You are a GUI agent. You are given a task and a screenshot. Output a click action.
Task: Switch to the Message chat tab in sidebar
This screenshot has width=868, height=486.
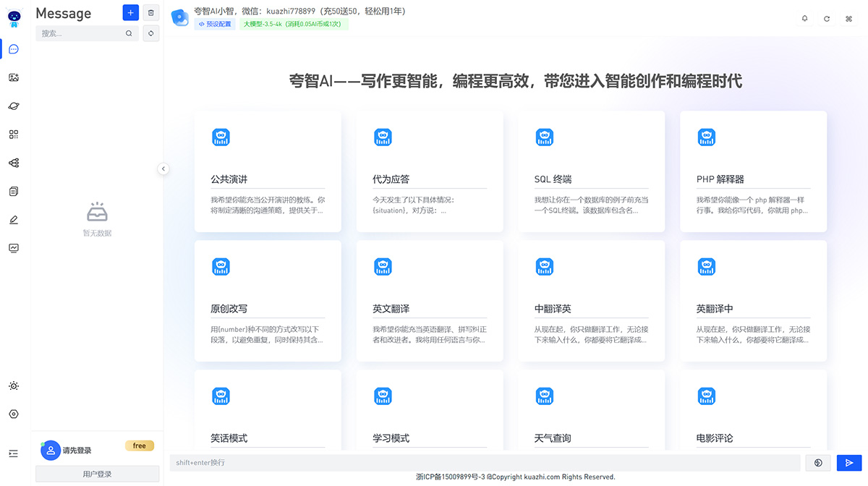13,48
